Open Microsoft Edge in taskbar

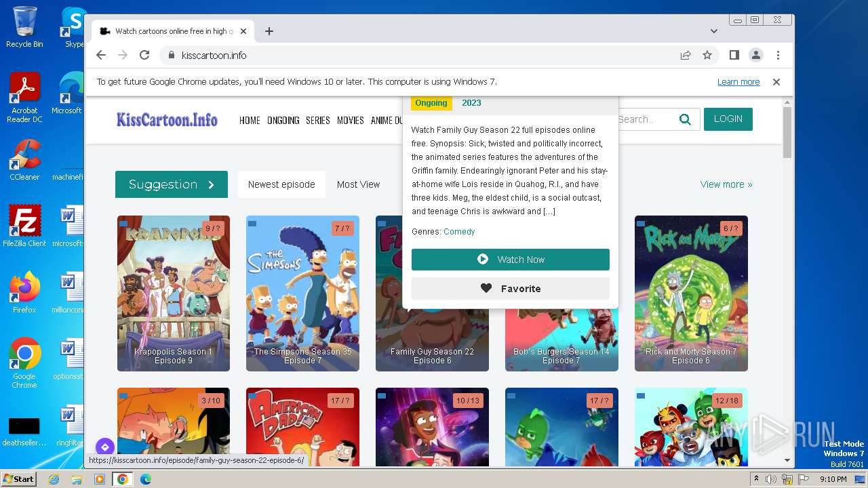click(146, 479)
